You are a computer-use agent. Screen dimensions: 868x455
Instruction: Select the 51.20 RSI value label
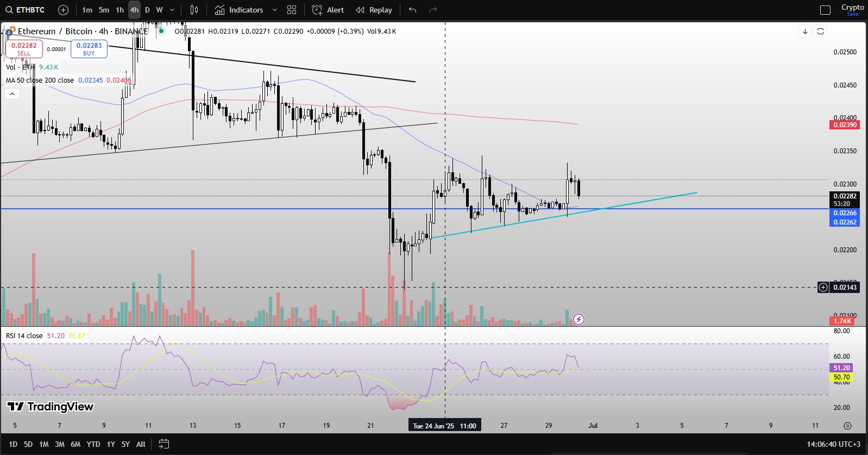click(x=841, y=367)
